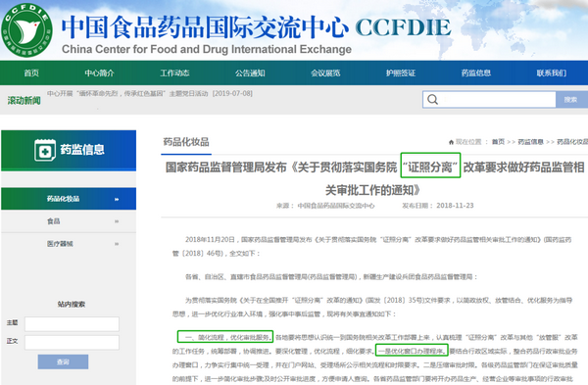Expand 食品 sidebar arrow
Image resolution: width=588 pixels, height=385 pixels.
coord(117,221)
